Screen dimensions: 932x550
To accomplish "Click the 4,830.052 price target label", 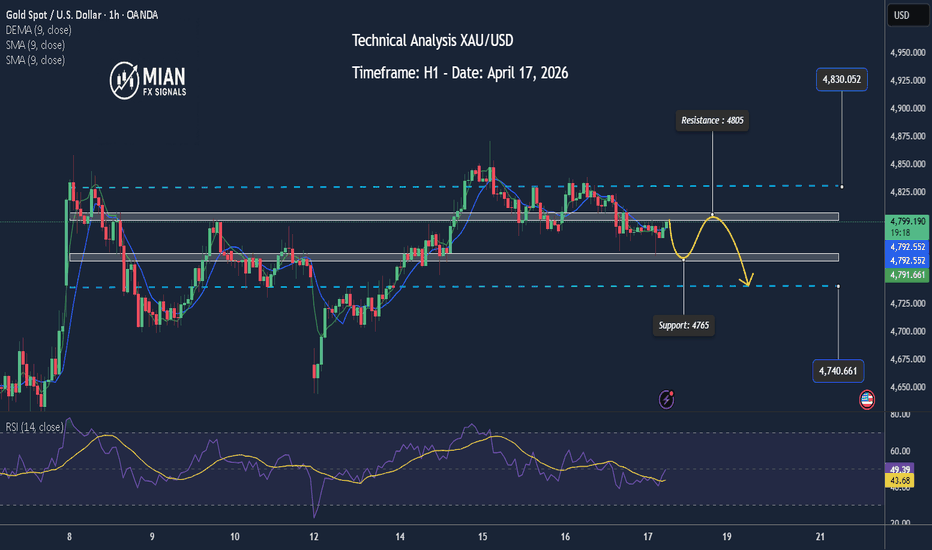I will [842, 79].
